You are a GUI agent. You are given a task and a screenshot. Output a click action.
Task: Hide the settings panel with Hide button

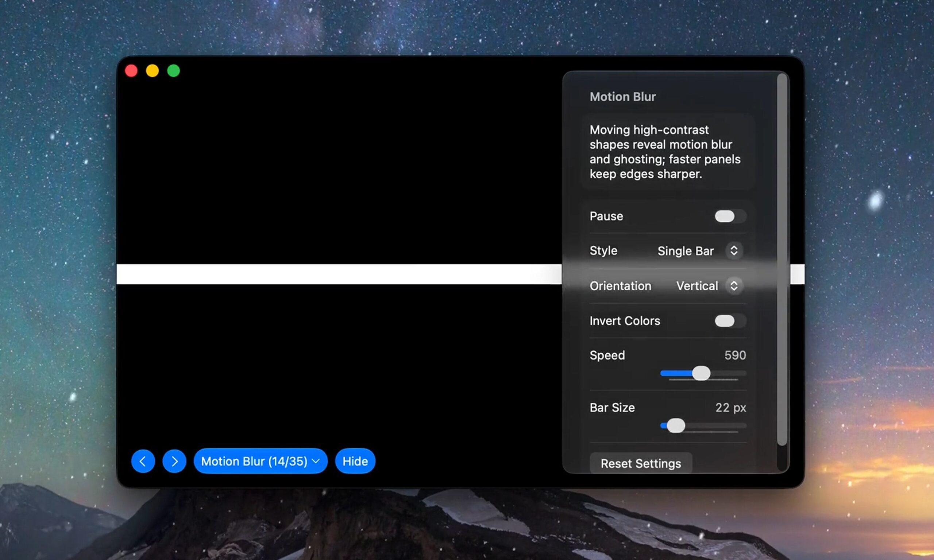coord(355,461)
